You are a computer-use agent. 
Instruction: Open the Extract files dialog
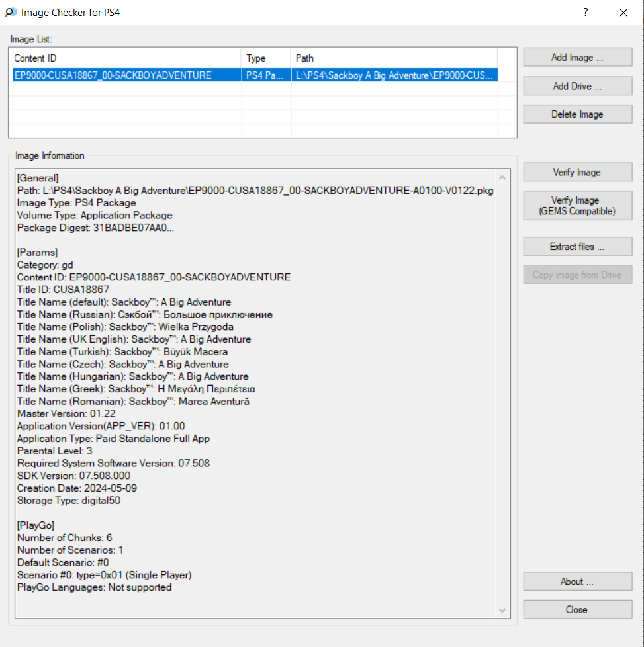click(x=577, y=247)
